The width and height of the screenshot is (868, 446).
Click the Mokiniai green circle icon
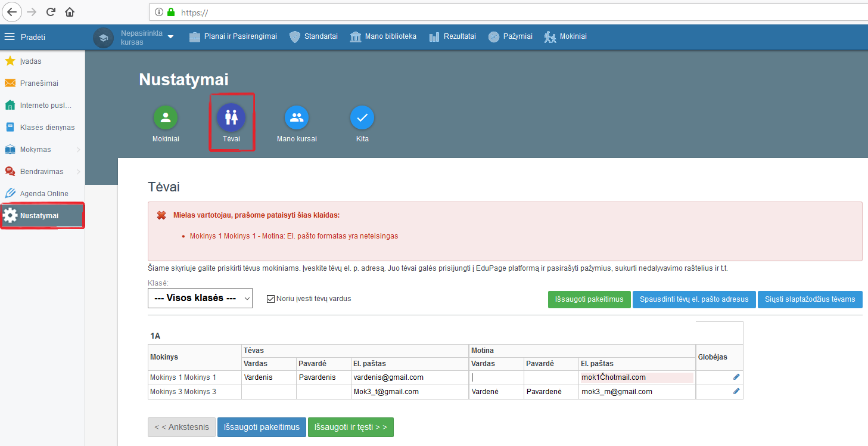pos(166,117)
